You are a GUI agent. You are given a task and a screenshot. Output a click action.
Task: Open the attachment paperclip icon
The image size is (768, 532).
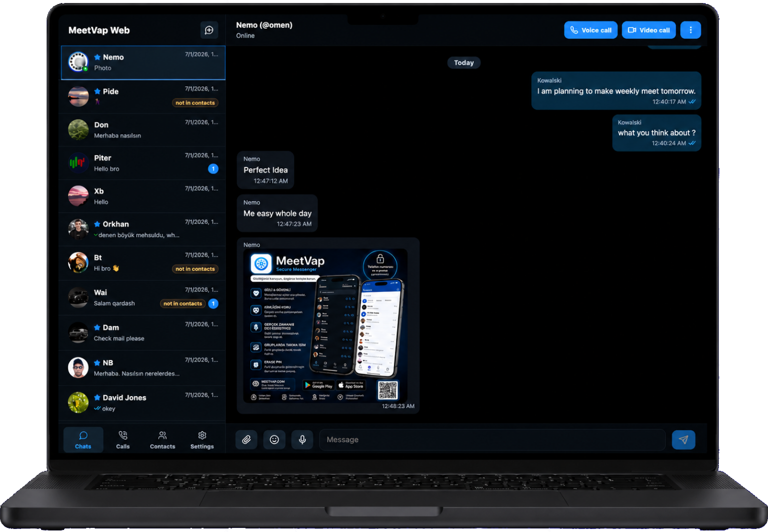pos(246,440)
